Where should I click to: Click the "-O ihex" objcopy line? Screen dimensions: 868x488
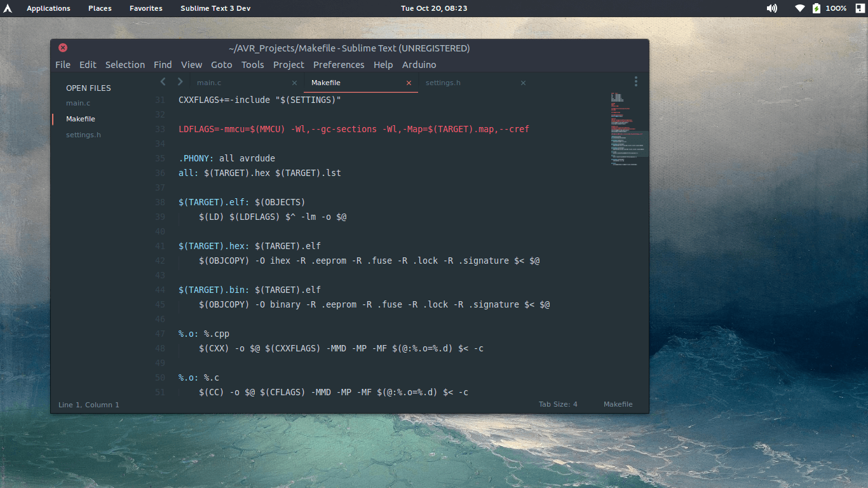coord(369,261)
